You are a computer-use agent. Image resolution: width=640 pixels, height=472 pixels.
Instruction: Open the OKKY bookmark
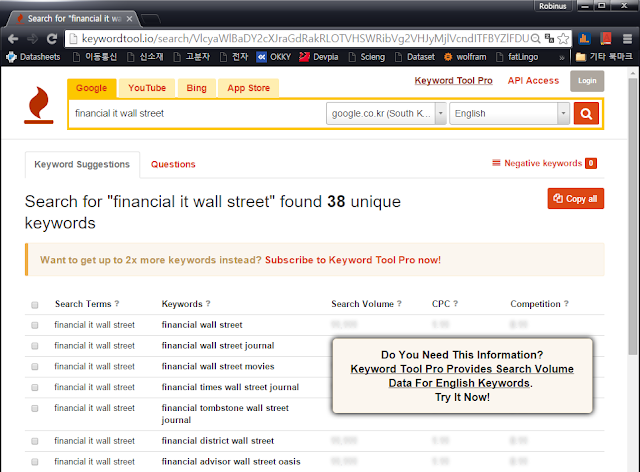coord(274,57)
